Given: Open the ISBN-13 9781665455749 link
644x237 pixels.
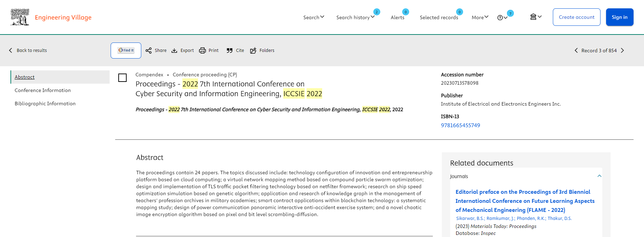Looking at the screenshot, I should [460, 125].
